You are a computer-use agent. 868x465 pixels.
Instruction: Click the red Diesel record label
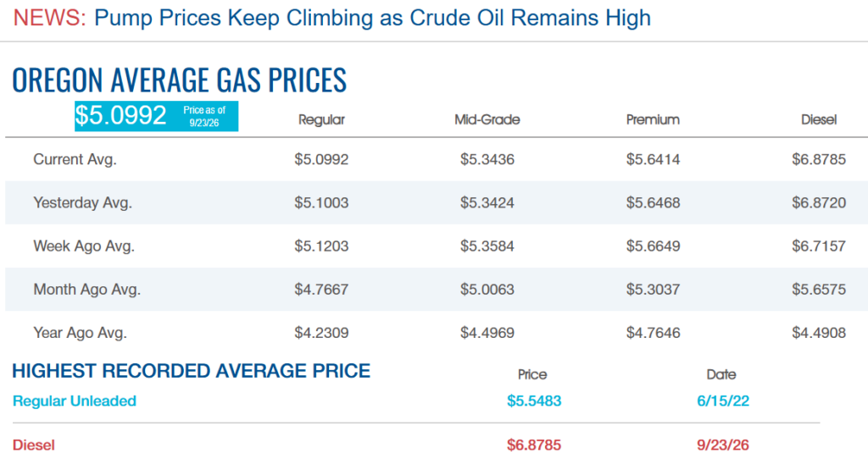pyautogui.click(x=33, y=445)
